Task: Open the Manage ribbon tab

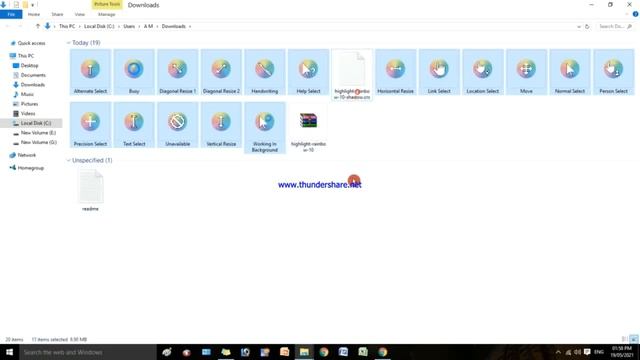Action: 107,14
